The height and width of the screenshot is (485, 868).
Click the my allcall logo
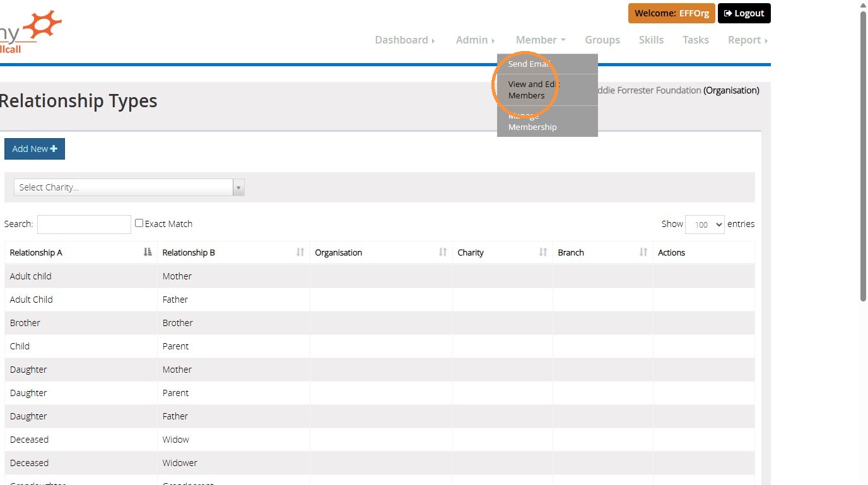click(30, 32)
